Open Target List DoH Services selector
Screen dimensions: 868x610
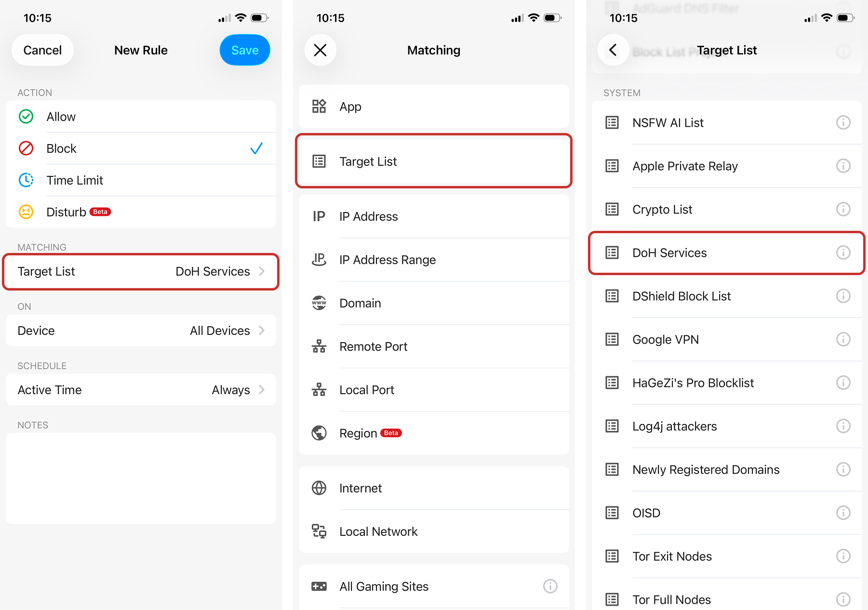[x=141, y=271]
